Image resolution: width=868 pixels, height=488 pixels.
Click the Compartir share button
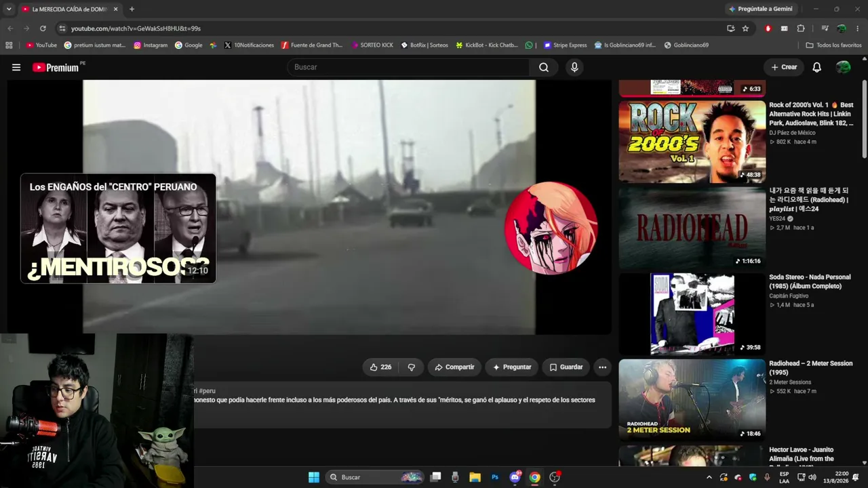coord(454,367)
